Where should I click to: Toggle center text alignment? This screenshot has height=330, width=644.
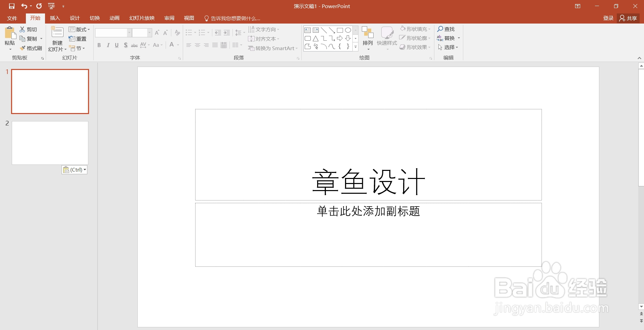coord(198,45)
